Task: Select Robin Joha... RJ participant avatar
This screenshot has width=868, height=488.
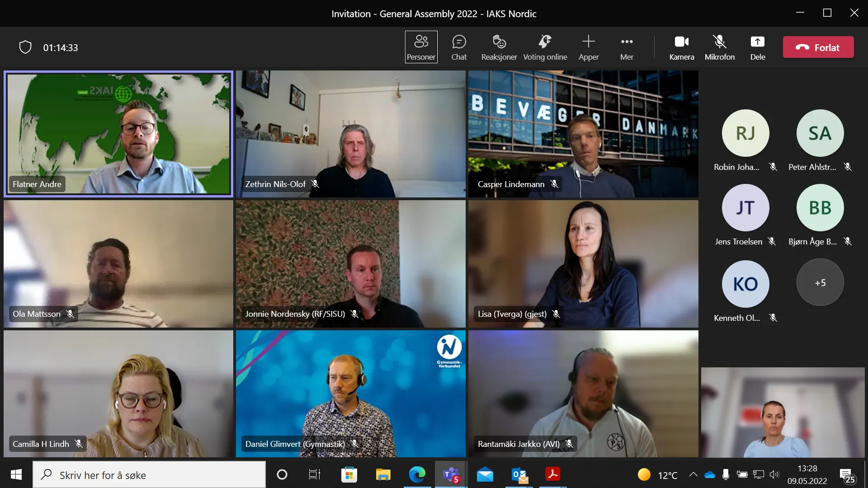Action: coord(745,133)
